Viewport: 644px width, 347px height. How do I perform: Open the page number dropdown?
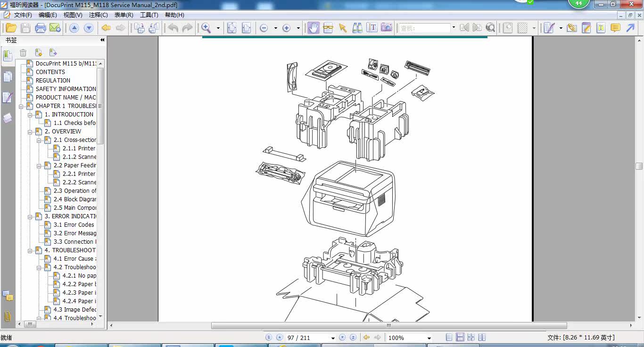[332, 338]
